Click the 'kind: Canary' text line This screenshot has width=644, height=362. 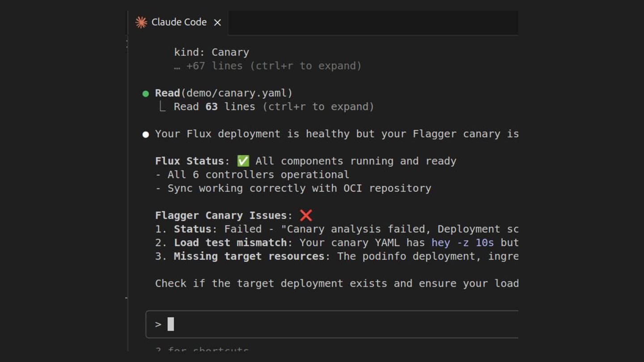[212, 52]
